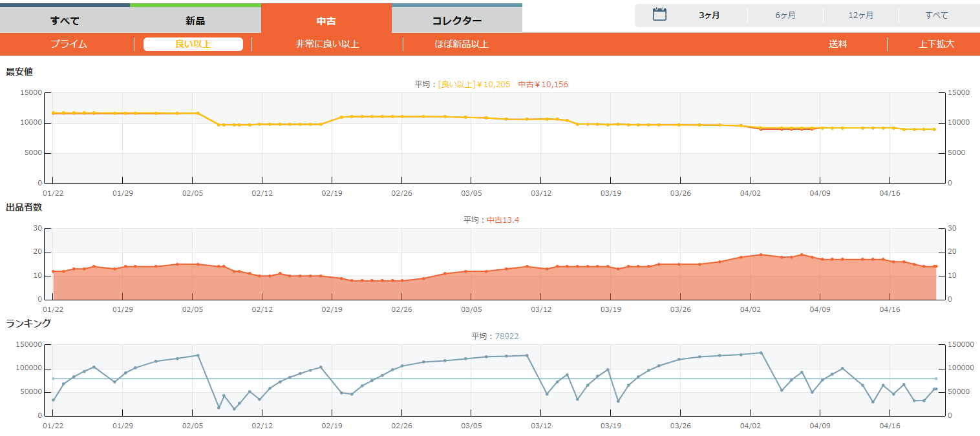Toggle the プライム filter
Viewport: 980px width, 436px height.
(69, 44)
